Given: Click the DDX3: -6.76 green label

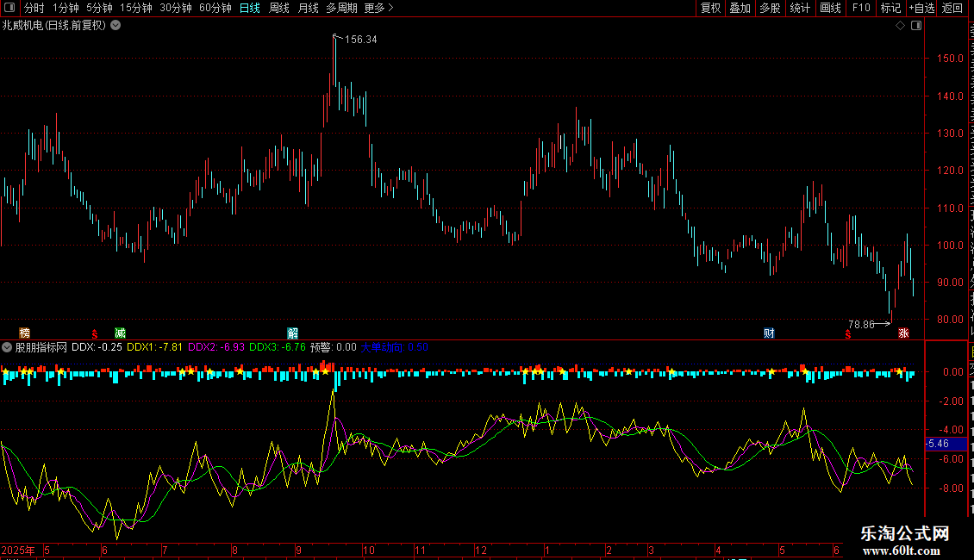Looking at the screenshot, I should (278, 347).
